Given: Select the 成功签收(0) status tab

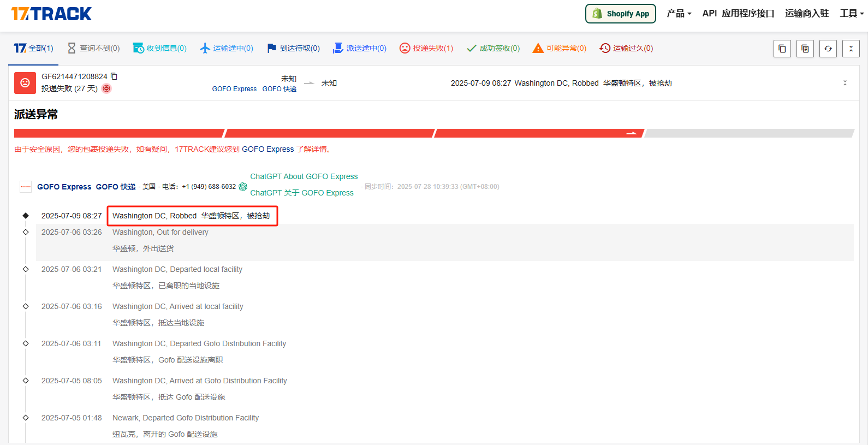Looking at the screenshot, I should pos(493,48).
